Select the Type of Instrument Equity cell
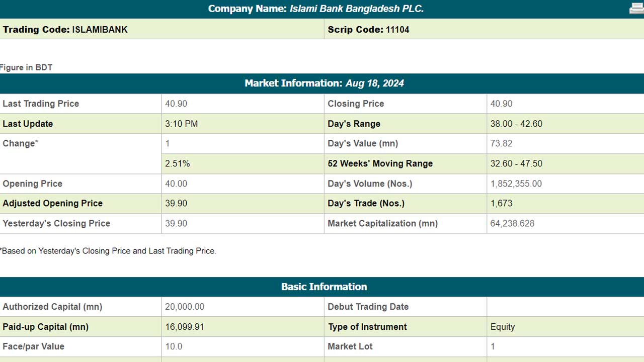The height and width of the screenshot is (362, 644). click(x=565, y=327)
